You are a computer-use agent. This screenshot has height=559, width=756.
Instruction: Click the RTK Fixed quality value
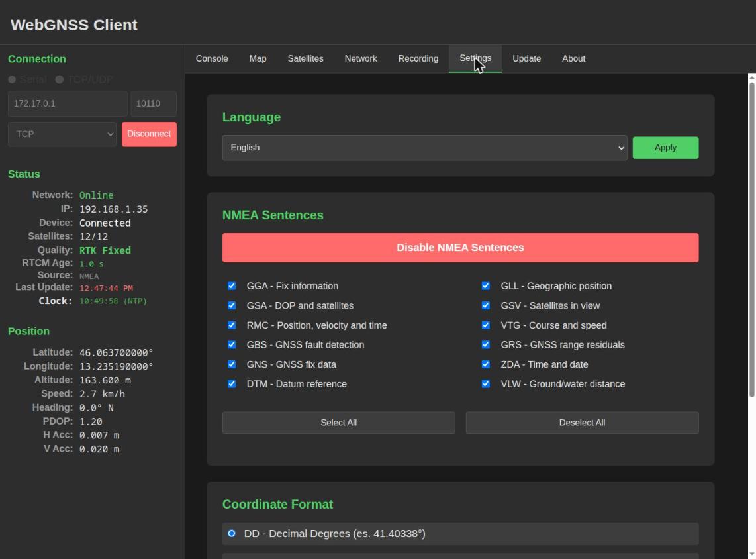(105, 250)
